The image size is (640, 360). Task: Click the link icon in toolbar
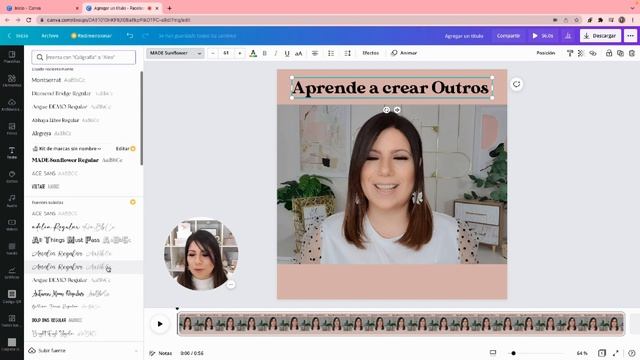coord(593,53)
